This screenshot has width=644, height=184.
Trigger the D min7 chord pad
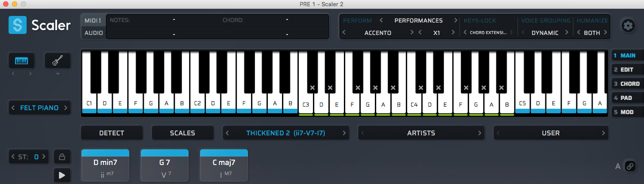click(105, 165)
